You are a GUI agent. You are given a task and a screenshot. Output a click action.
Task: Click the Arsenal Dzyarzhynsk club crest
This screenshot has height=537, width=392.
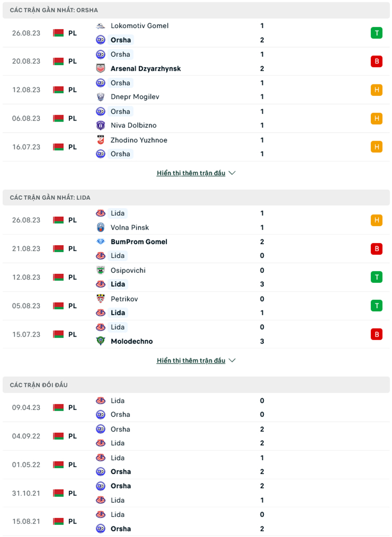(101, 68)
